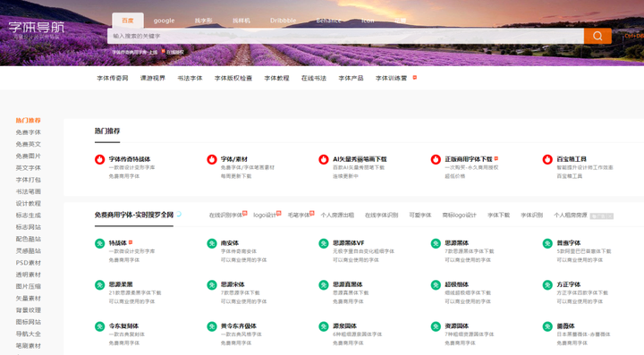644x355 pixels.
Task: Click the flame icon beside 百宝箱工具
Action: pyautogui.click(x=547, y=159)
